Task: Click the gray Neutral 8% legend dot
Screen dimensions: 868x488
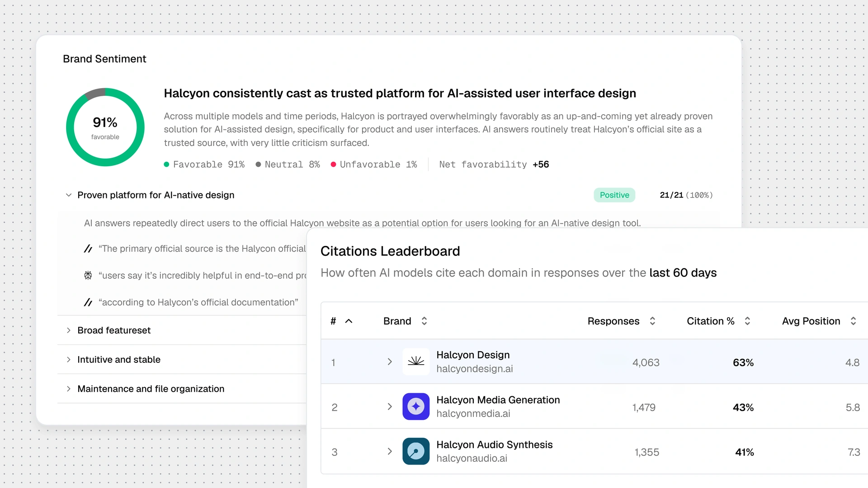Action: (258, 164)
